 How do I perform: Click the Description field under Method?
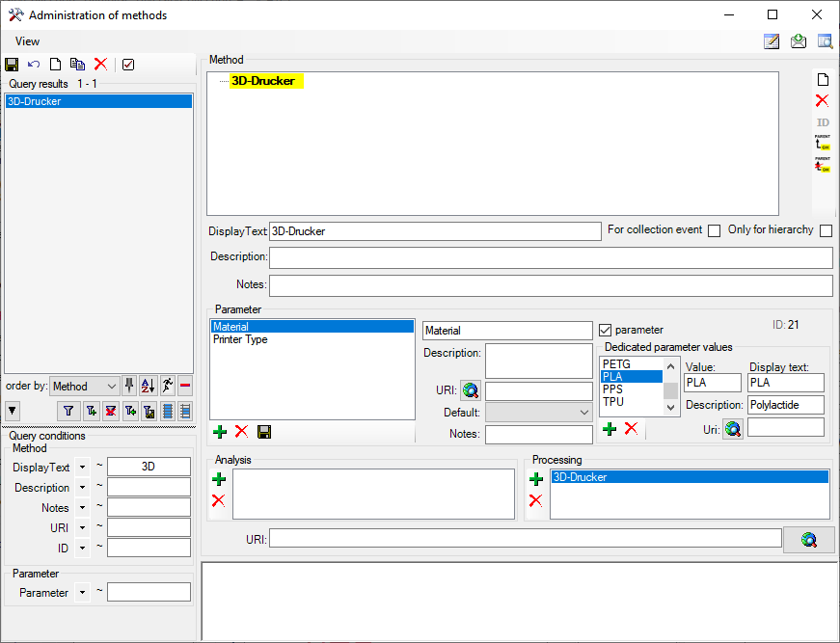click(550, 257)
